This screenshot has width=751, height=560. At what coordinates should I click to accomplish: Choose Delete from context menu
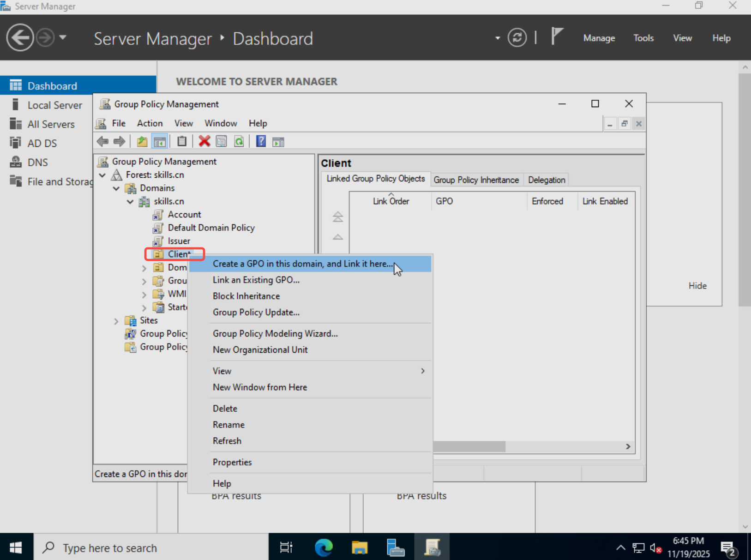click(x=310, y=408)
